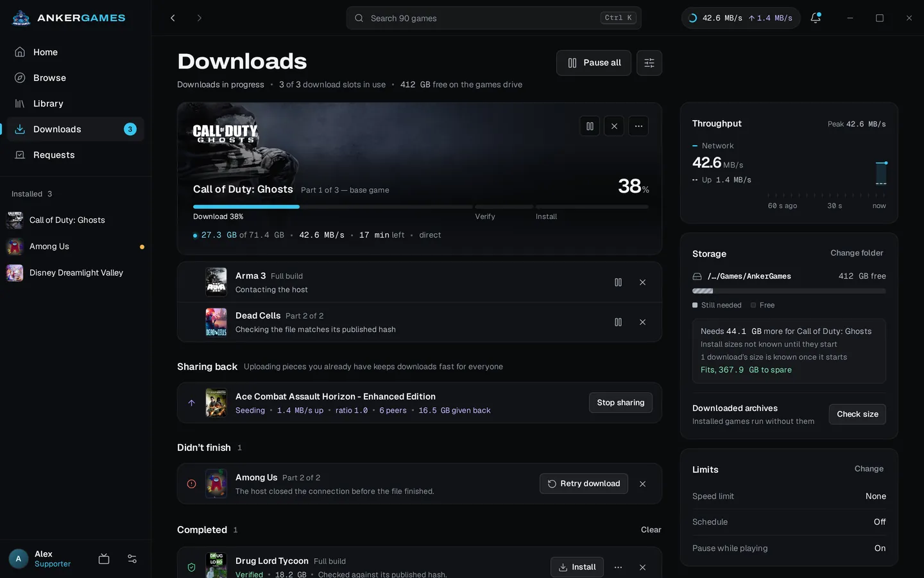Viewport: 924px width, 578px height.
Task: Dismiss the failed Among Us download
Action: tap(642, 484)
